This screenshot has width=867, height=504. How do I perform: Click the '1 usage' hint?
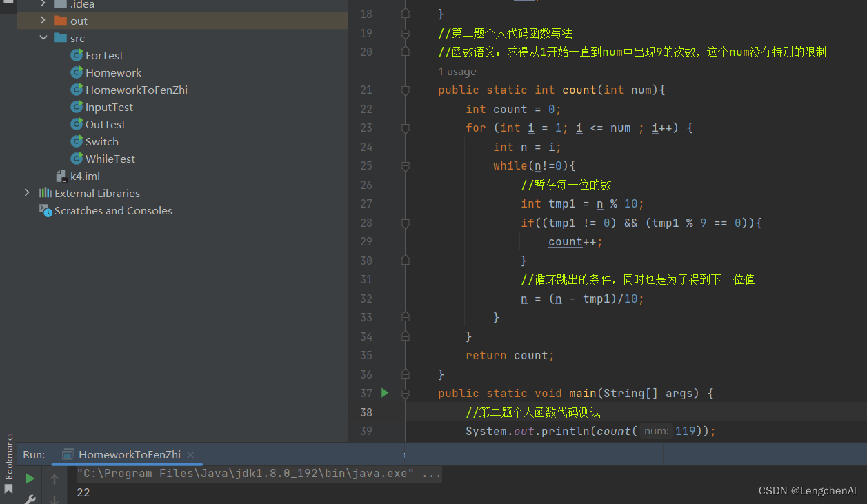click(x=457, y=72)
